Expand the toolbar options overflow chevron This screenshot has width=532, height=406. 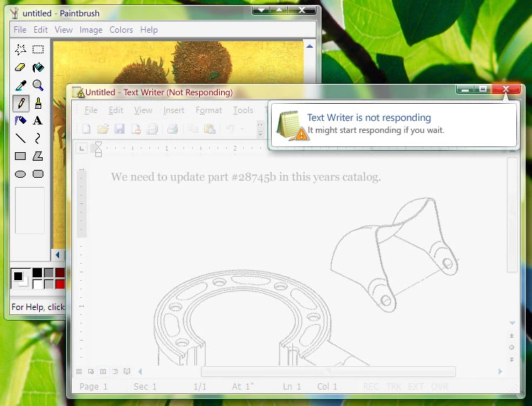[260, 129]
